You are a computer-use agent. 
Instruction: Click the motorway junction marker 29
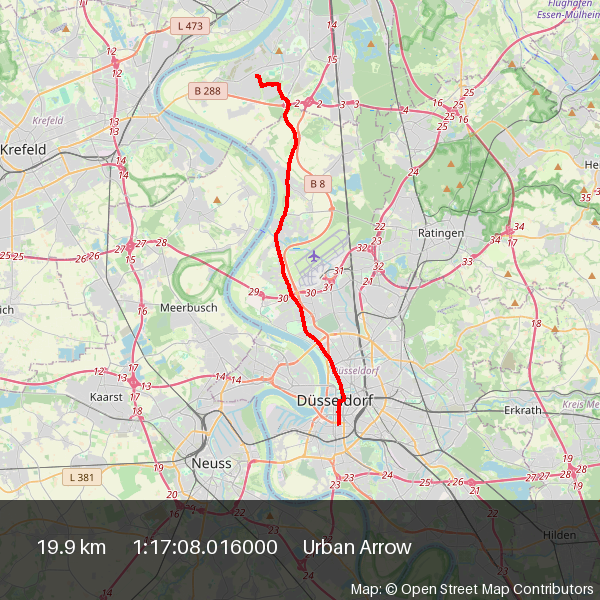click(254, 292)
